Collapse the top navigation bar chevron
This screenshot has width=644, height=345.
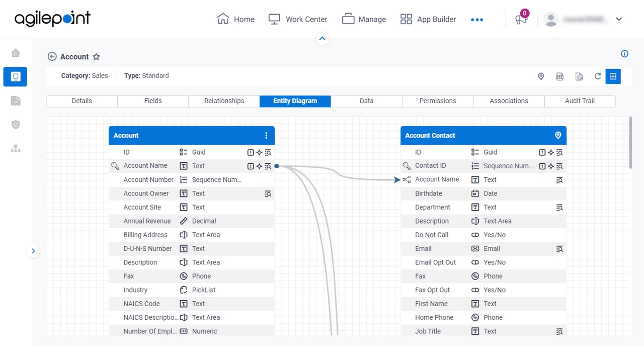coord(323,38)
